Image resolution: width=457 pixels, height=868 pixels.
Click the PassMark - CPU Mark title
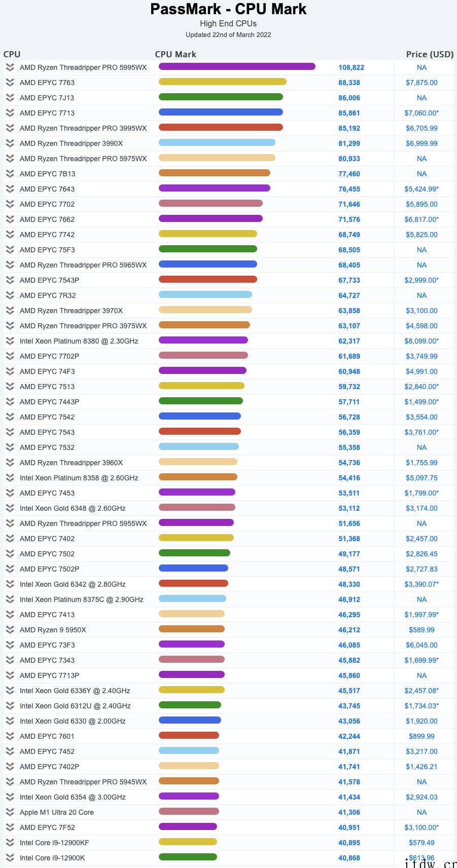point(228,9)
